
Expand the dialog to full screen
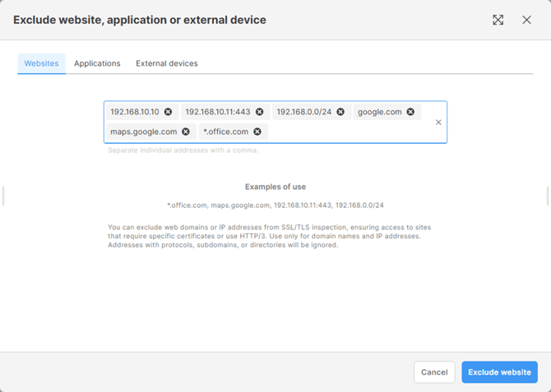click(498, 20)
